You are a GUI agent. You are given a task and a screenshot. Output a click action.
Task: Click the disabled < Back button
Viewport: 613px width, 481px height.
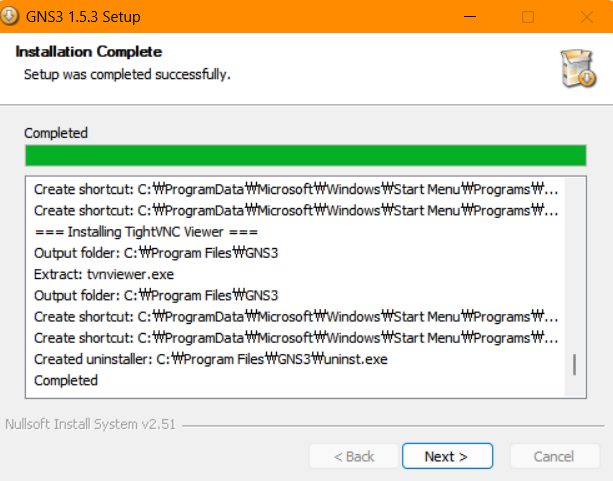pos(354,456)
